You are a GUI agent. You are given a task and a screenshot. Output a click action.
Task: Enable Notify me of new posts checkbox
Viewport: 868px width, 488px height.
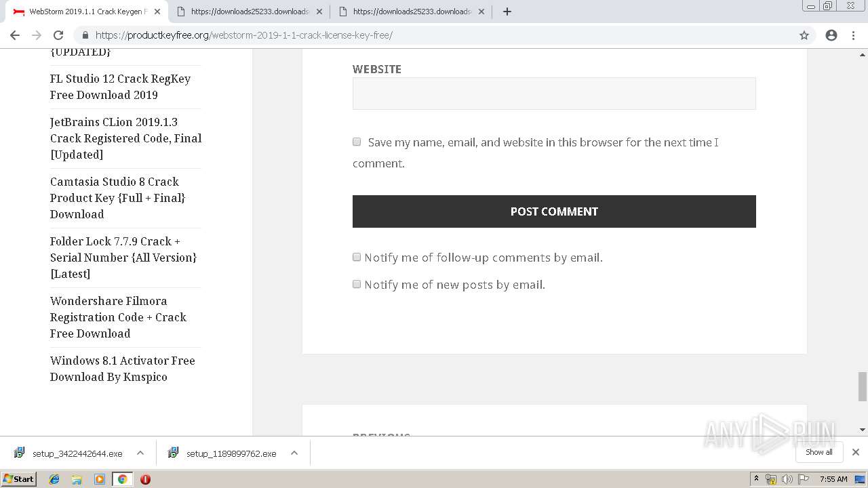tap(357, 284)
